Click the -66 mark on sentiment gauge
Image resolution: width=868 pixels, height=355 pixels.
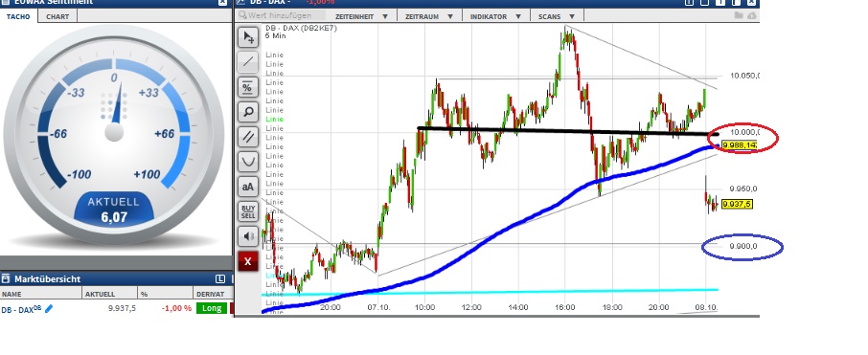(58, 134)
